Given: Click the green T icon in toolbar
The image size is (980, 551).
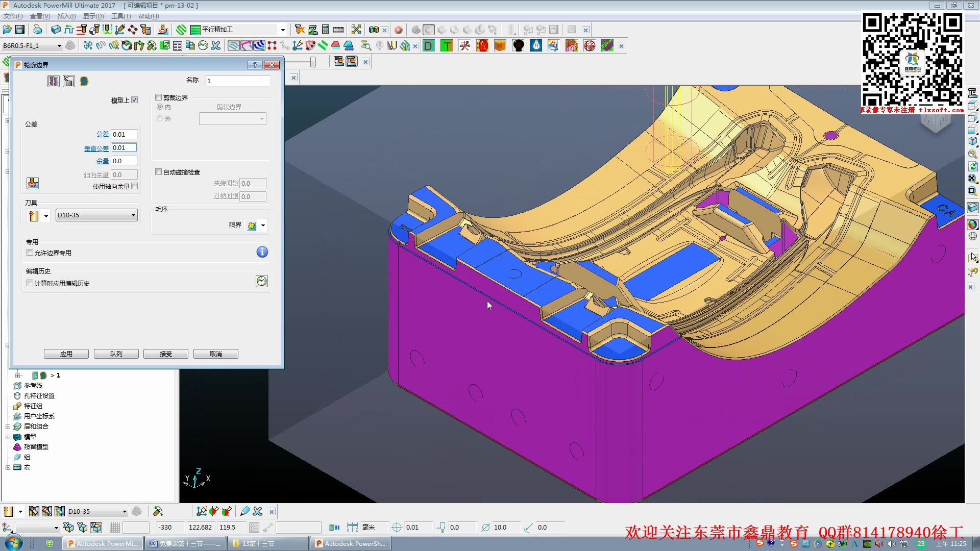Looking at the screenshot, I should [x=447, y=46].
